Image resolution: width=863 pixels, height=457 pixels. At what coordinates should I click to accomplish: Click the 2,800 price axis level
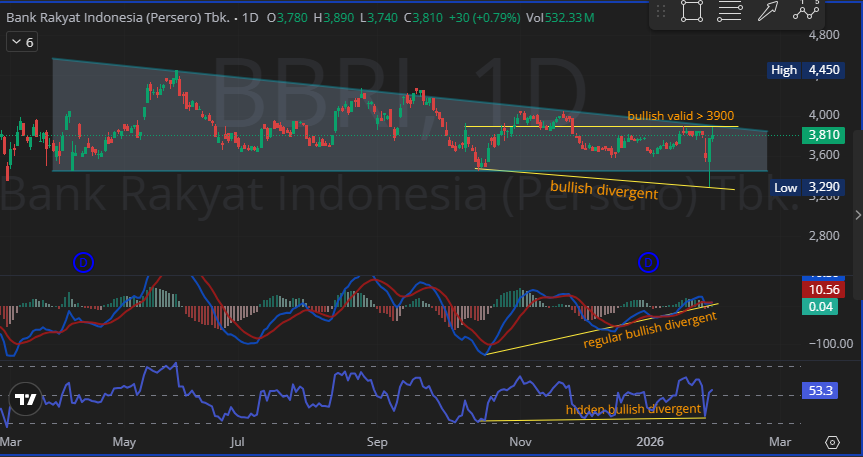[x=824, y=236]
